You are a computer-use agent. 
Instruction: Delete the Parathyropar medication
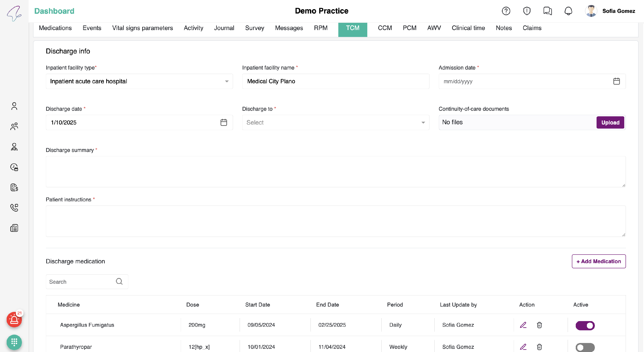pos(539,347)
